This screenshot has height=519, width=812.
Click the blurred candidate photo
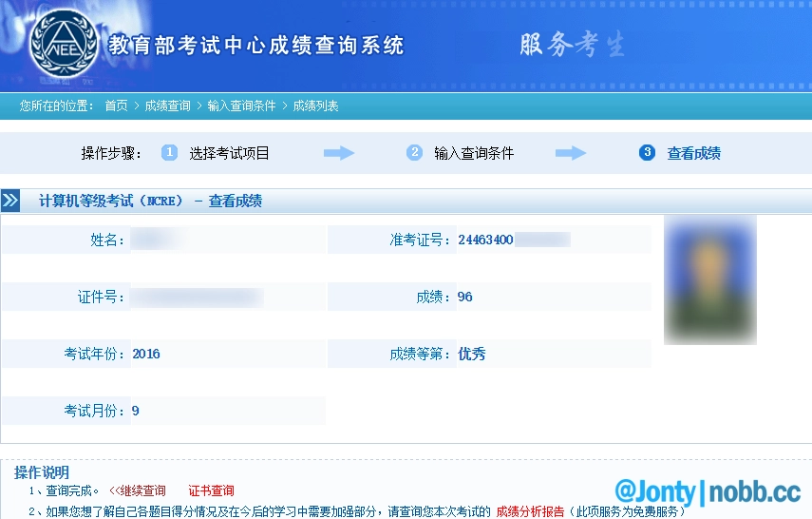pyautogui.click(x=709, y=279)
